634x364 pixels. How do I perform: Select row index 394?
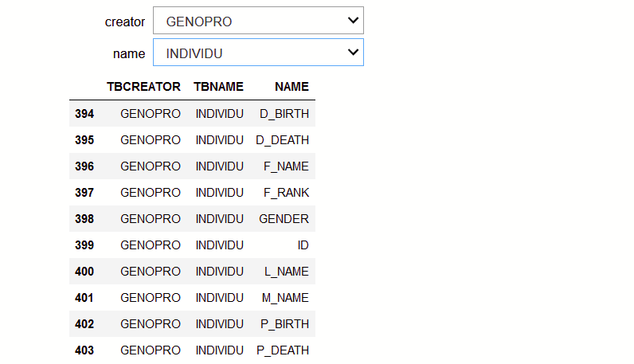pos(84,114)
